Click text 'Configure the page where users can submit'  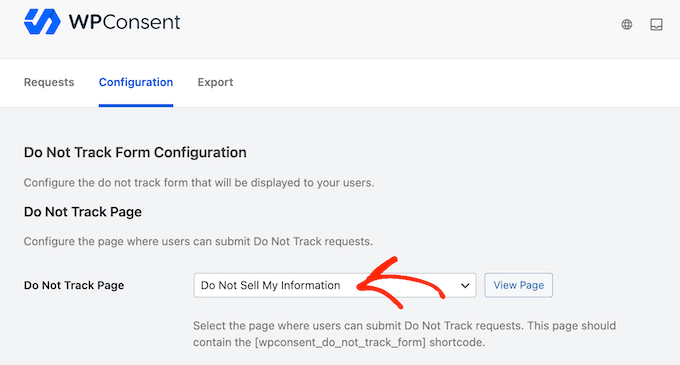(137, 241)
